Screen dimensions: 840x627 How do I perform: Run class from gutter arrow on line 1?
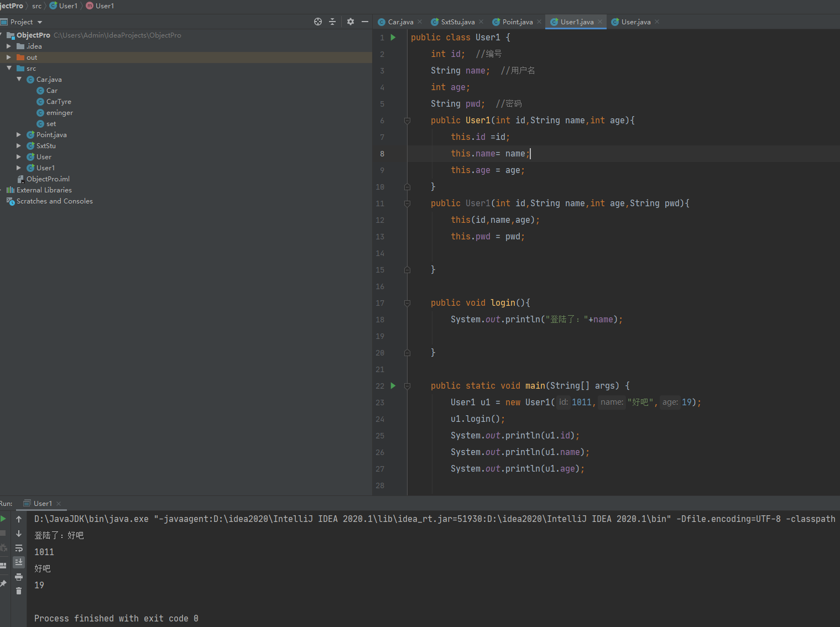393,38
